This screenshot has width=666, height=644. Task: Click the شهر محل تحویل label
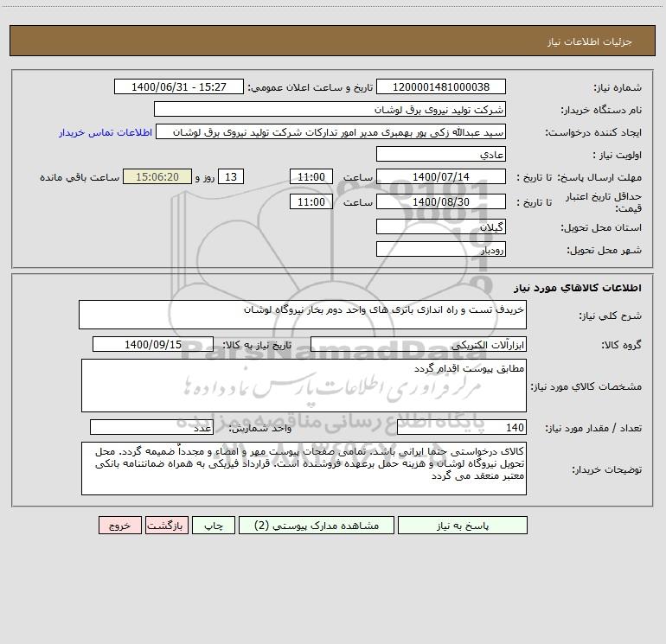[x=604, y=251]
